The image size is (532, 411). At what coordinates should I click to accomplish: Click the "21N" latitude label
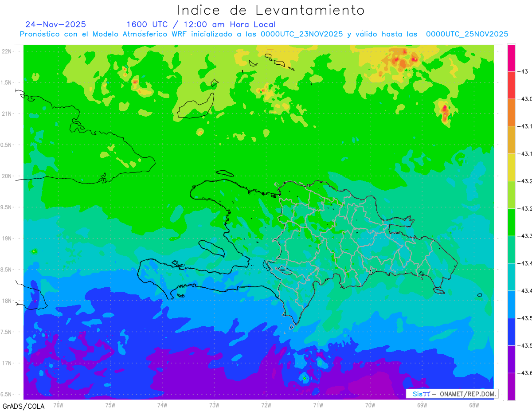7,114
